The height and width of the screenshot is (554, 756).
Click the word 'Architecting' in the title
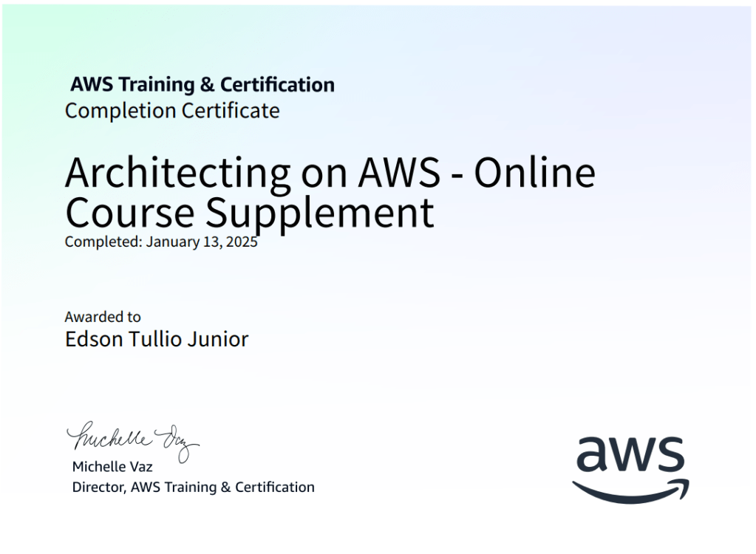[x=177, y=174]
